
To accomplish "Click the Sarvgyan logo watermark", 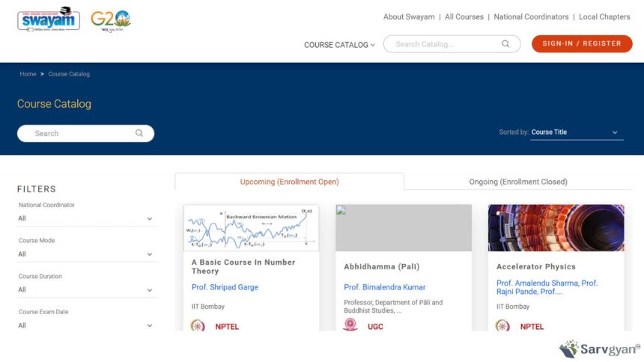I will [x=599, y=349].
